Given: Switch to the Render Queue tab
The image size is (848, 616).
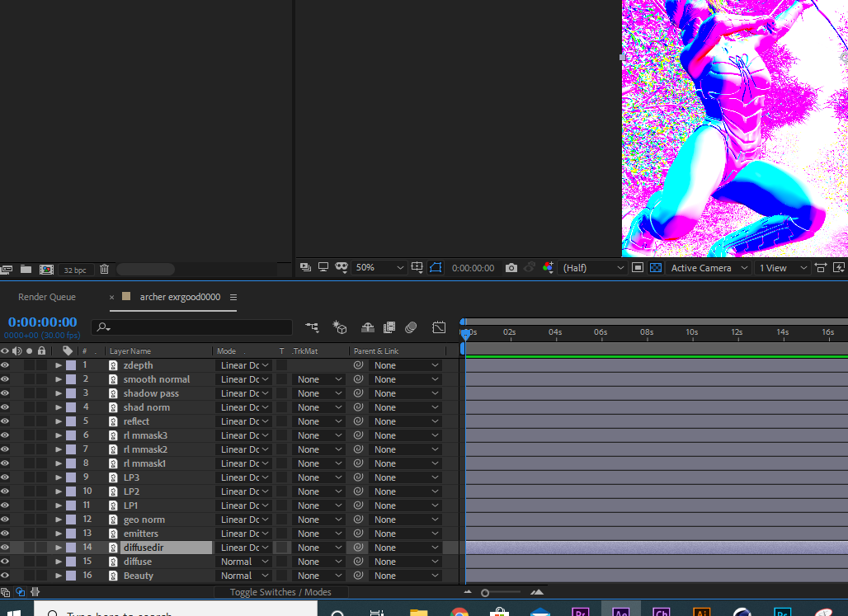Looking at the screenshot, I should pyautogui.click(x=46, y=297).
